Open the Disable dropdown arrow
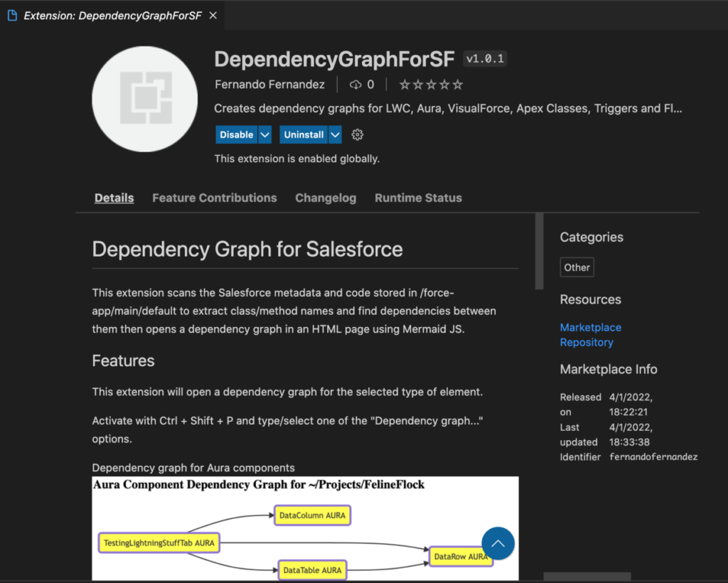 tap(264, 134)
